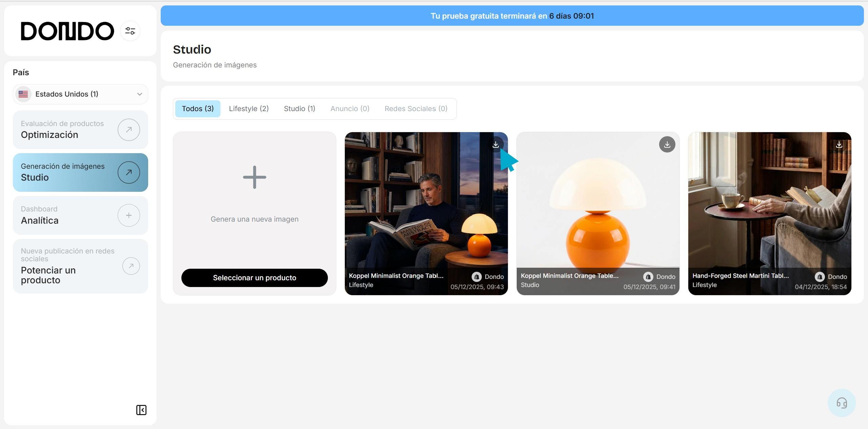Viewport: 868px width, 429px height.
Task: Click the large plus to generate a new image
Action: (254, 177)
